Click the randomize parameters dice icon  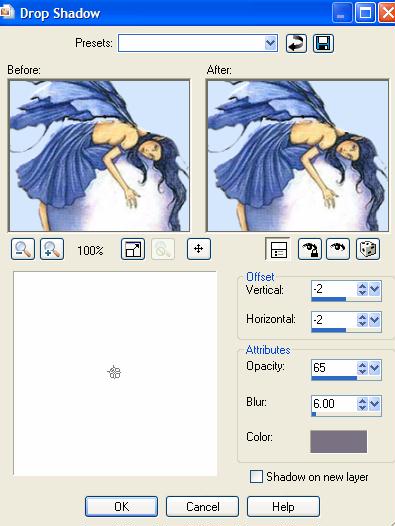pyautogui.click(x=368, y=249)
